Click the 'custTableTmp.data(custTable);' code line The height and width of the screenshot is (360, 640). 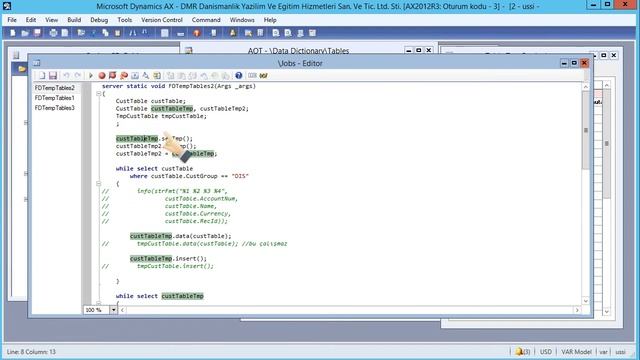(180, 236)
